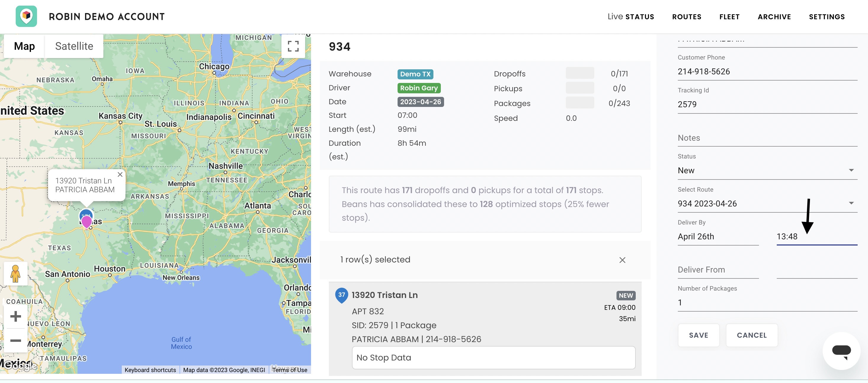Close the 13920 Tristan Ln map popup
Screen dimensions: 868x383
[x=120, y=174]
